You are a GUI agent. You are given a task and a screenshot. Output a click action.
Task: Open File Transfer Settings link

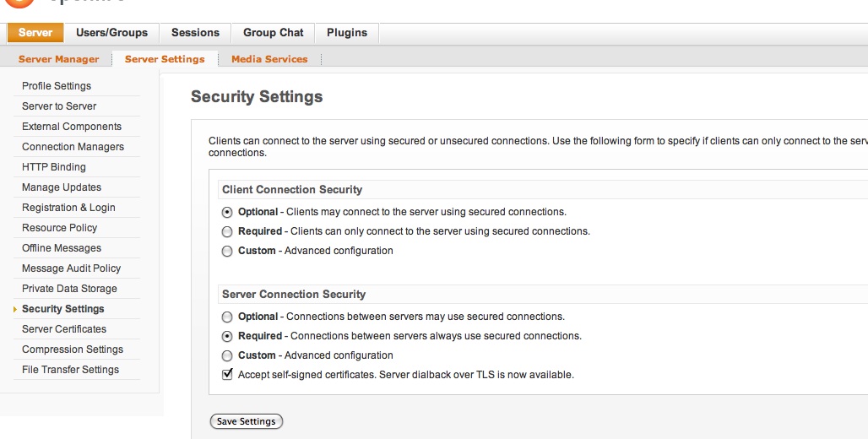(x=70, y=370)
